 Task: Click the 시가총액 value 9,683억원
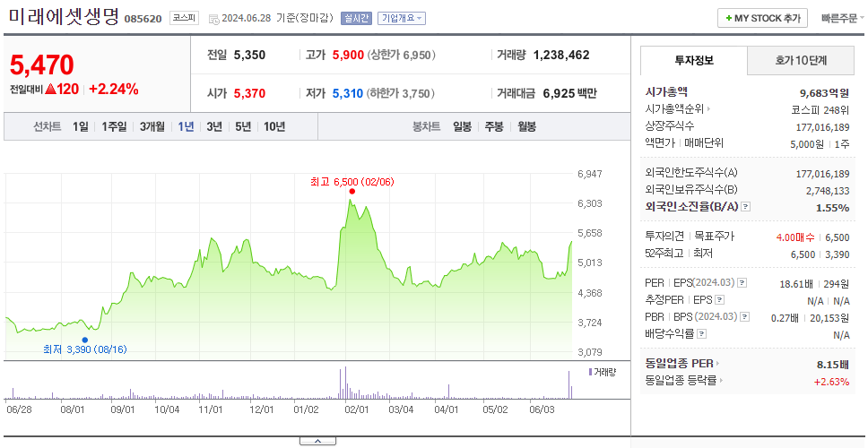(x=824, y=92)
